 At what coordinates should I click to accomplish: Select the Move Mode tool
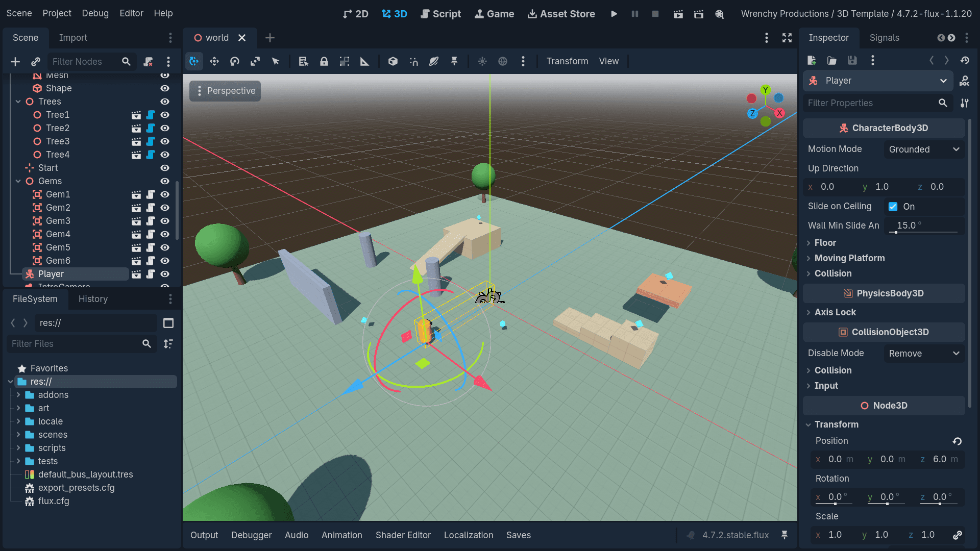(214, 61)
